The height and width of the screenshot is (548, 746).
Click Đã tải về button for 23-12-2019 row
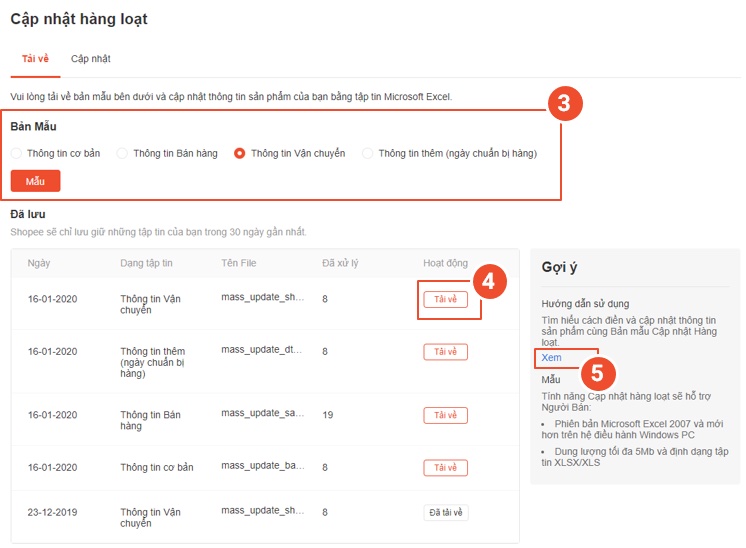coord(445,513)
